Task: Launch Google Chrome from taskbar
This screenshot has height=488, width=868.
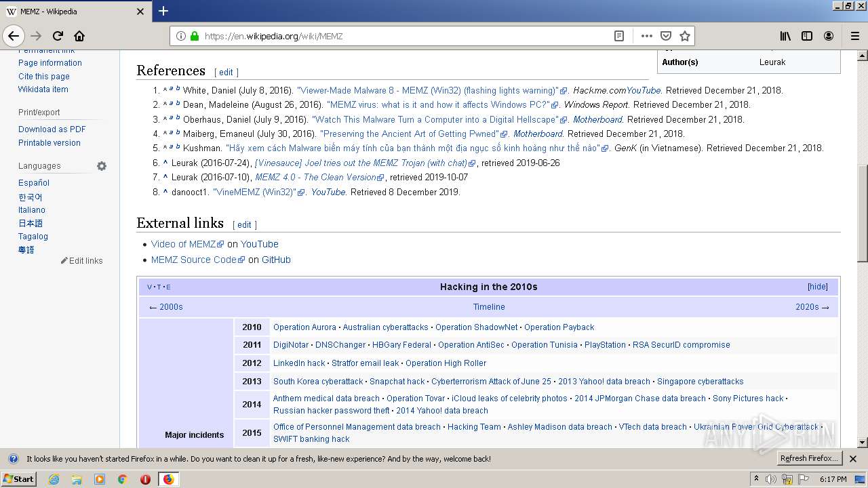Action: [x=122, y=479]
